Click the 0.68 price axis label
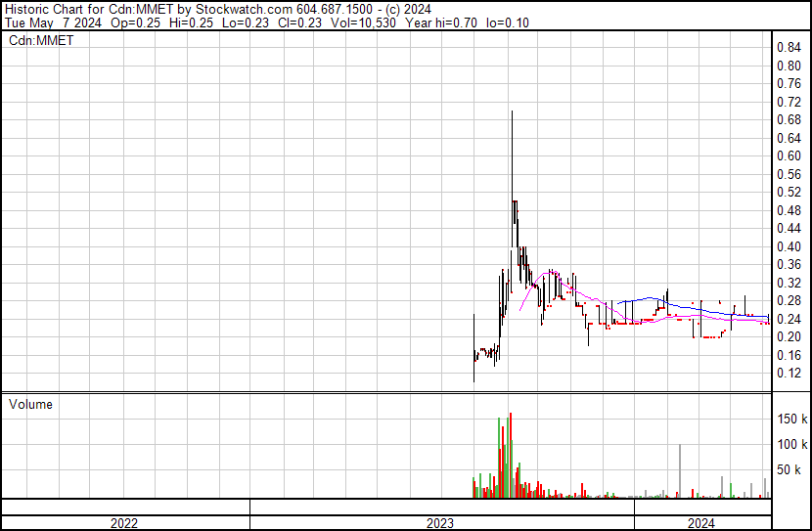812x531 pixels. click(789, 120)
